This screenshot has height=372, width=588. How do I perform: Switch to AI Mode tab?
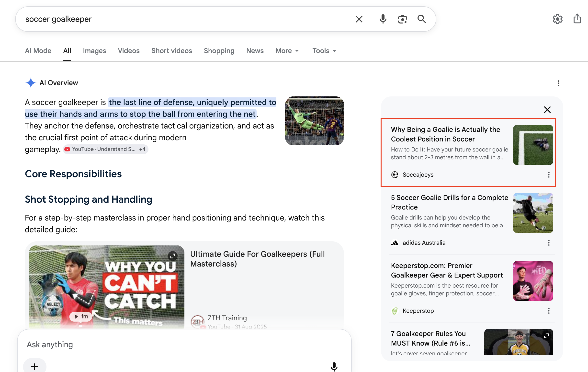tap(38, 51)
